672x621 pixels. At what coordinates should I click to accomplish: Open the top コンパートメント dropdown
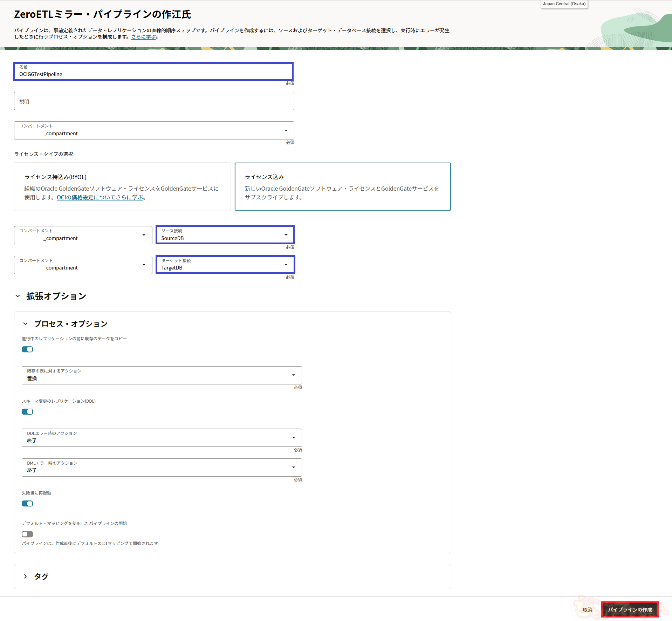click(154, 130)
